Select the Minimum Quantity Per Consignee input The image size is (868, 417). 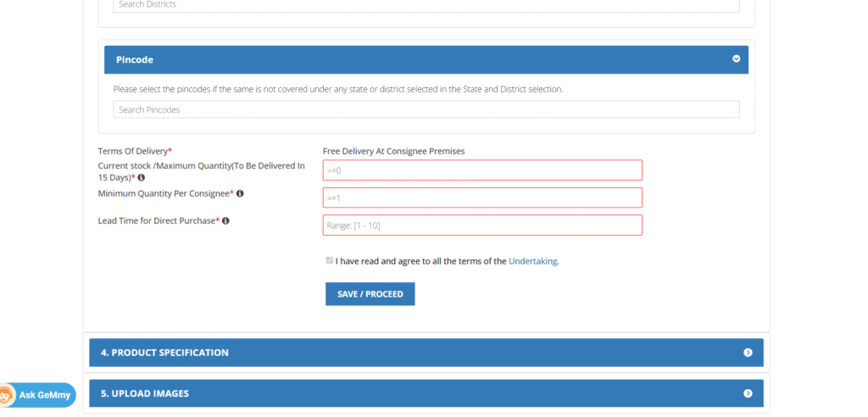coord(482,197)
